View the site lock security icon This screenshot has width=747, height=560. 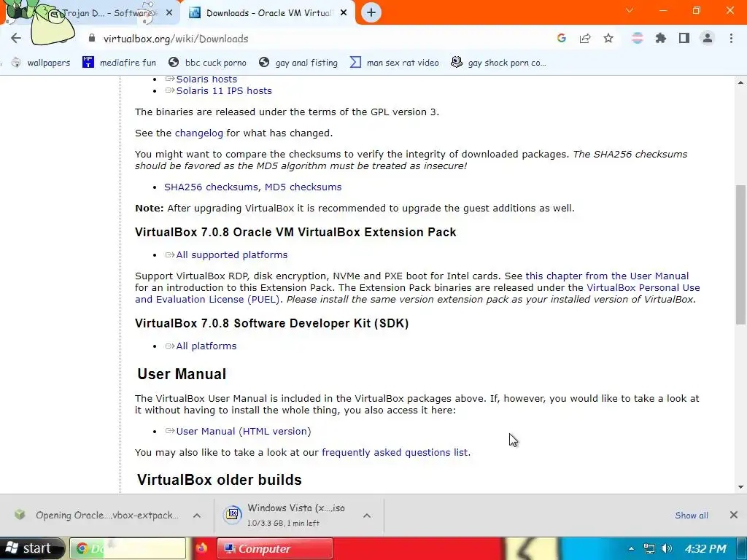click(x=92, y=38)
